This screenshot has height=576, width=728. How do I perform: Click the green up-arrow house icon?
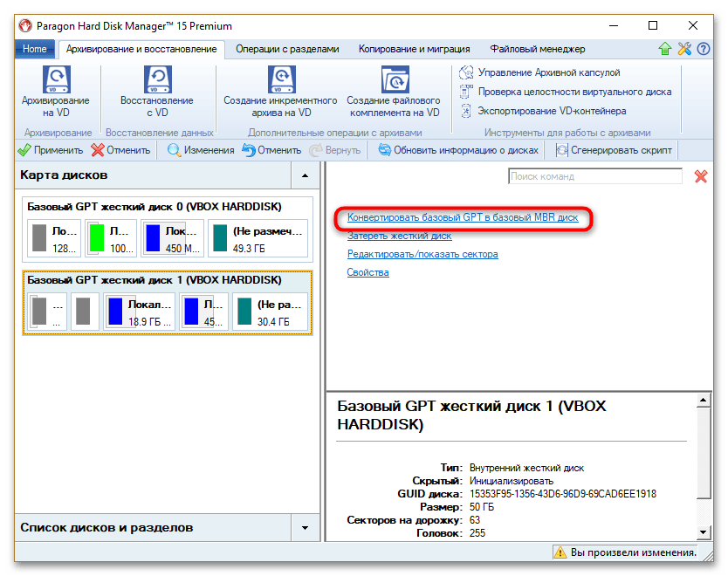pyautogui.click(x=665, y=48)
